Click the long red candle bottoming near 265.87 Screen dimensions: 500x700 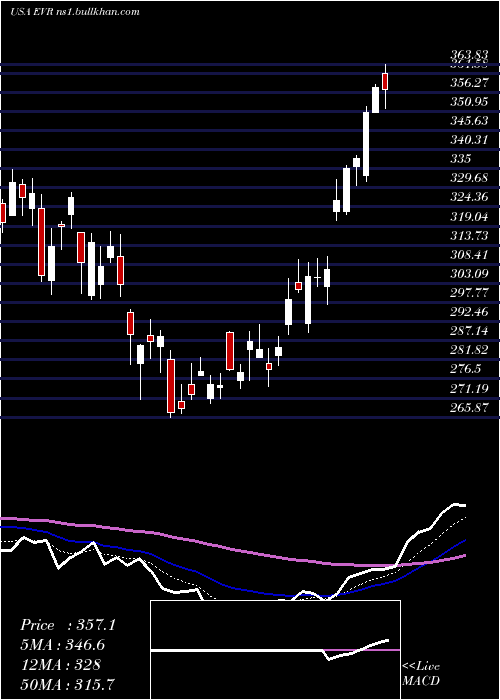(x=171, y=386)
